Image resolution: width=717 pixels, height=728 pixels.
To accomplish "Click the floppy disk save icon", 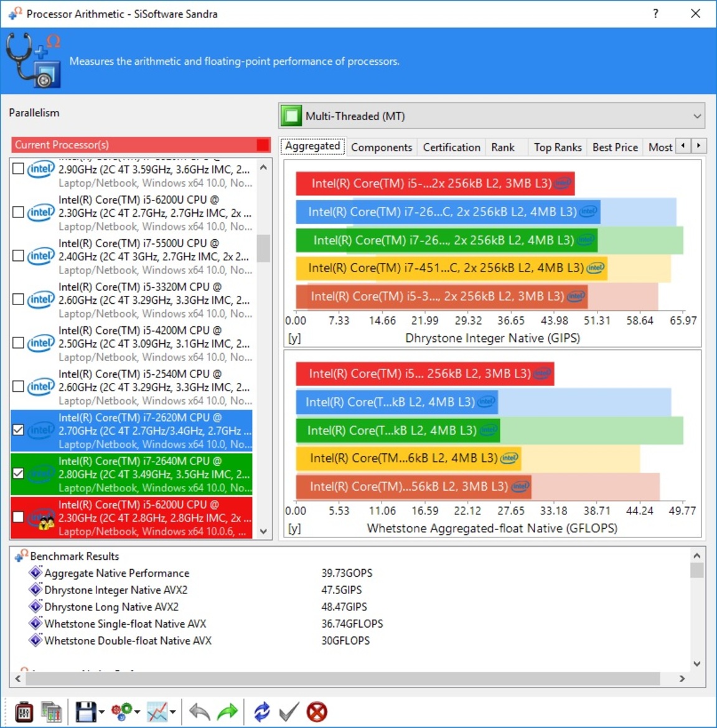I will 85,711.
